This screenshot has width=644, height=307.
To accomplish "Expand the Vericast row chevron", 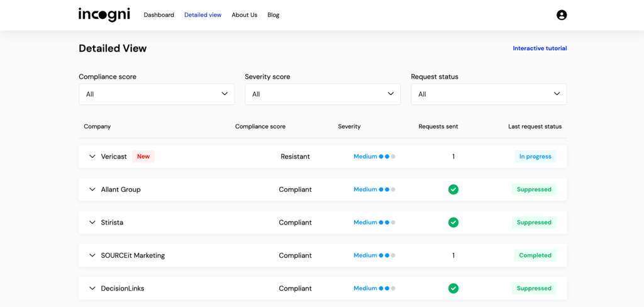I will click(92, 157).
